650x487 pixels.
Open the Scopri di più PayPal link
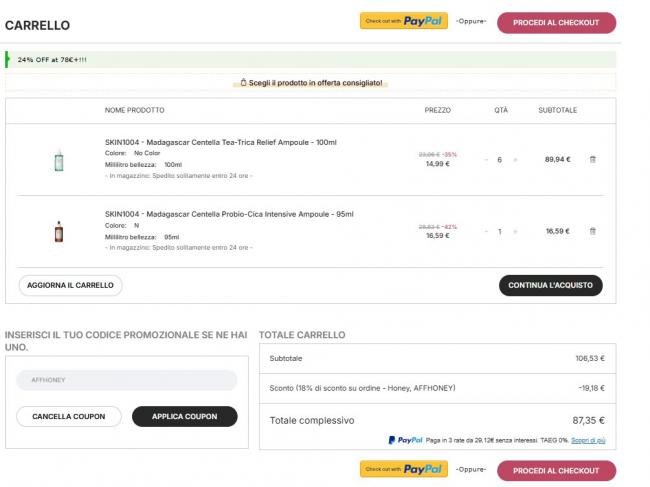pos(588,440)
